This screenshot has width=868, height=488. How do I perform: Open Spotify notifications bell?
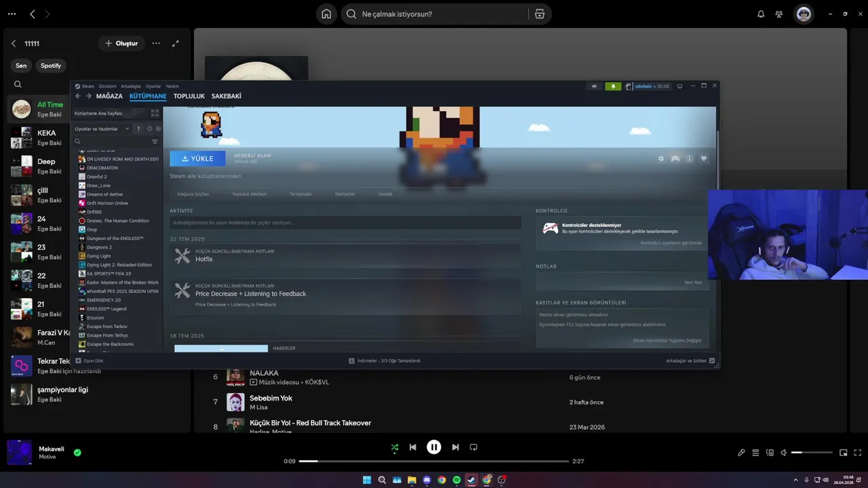pyautogui.click(x=761, y=14)
